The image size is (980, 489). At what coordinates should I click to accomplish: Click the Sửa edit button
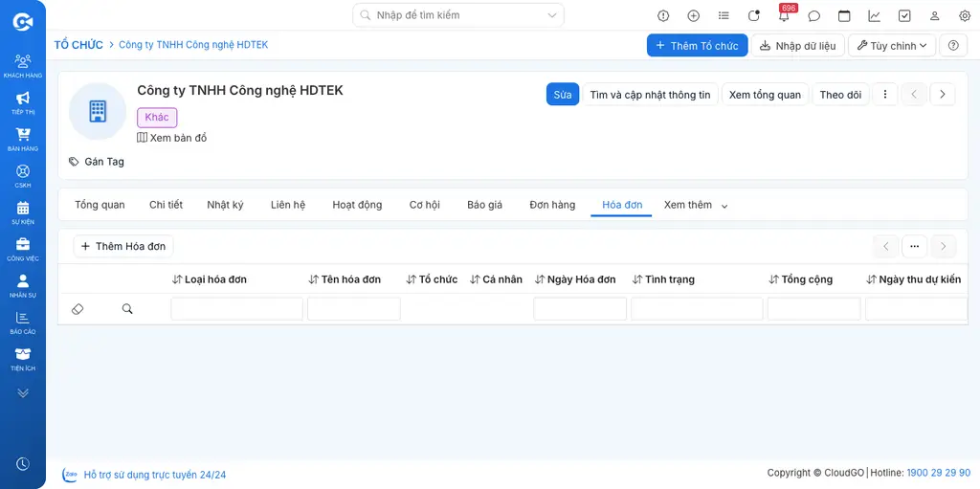point(563,95)
